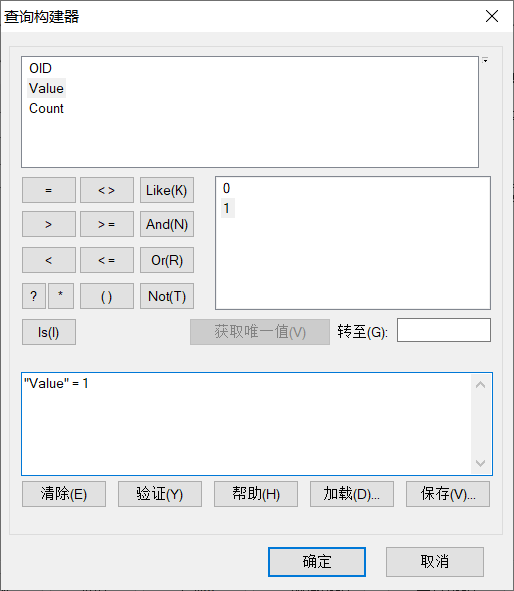This screenshot has width=514, height=591.
Task: Insert the greater-than > operator
Action: [49, 224]
